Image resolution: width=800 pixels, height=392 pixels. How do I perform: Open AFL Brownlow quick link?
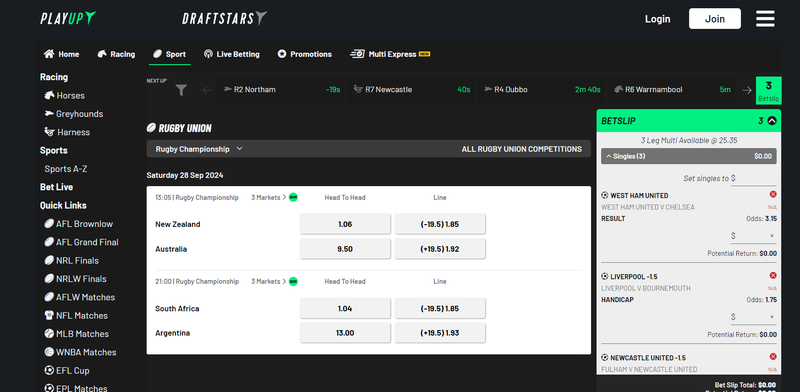[79, 224]
